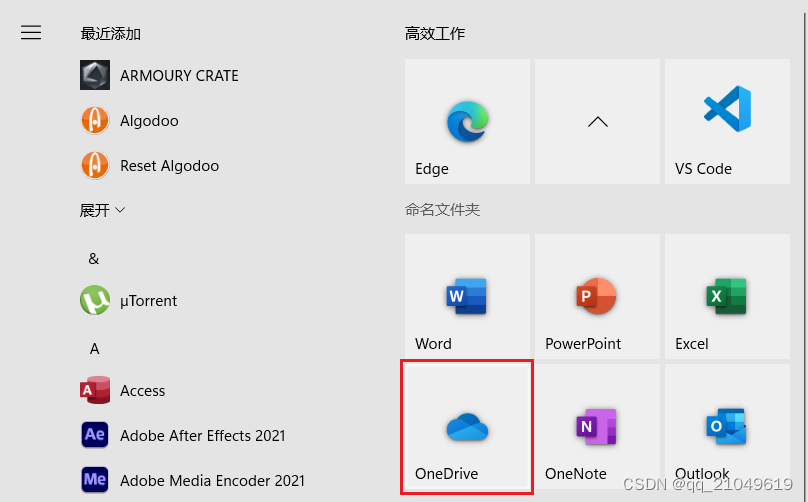Open Algodoo from the app list
The width and height of the screenshot is (808, 502).
129,121
